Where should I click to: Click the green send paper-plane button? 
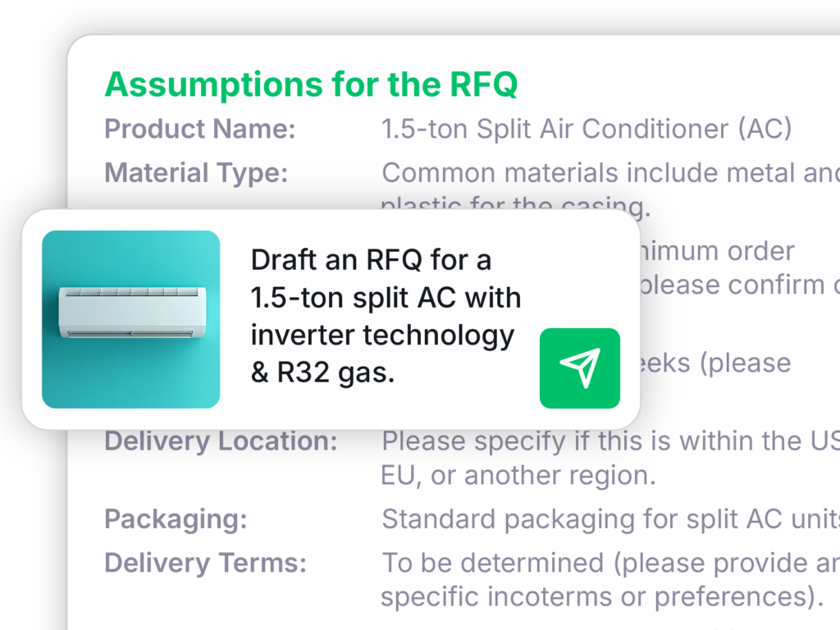point(579,368)
